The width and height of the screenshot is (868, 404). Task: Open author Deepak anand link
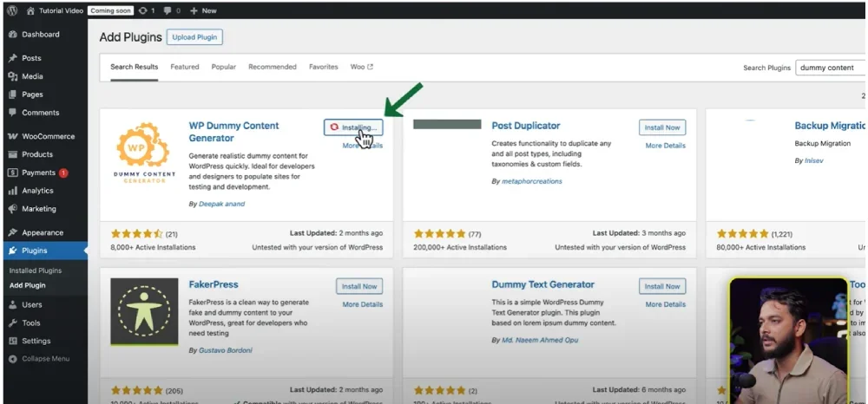click(221, 204)
